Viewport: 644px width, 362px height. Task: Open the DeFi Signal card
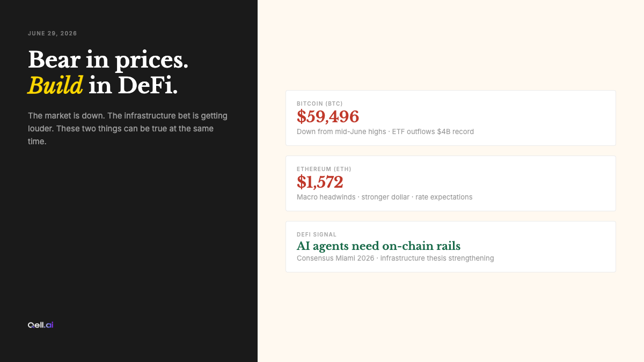[451, 247]
